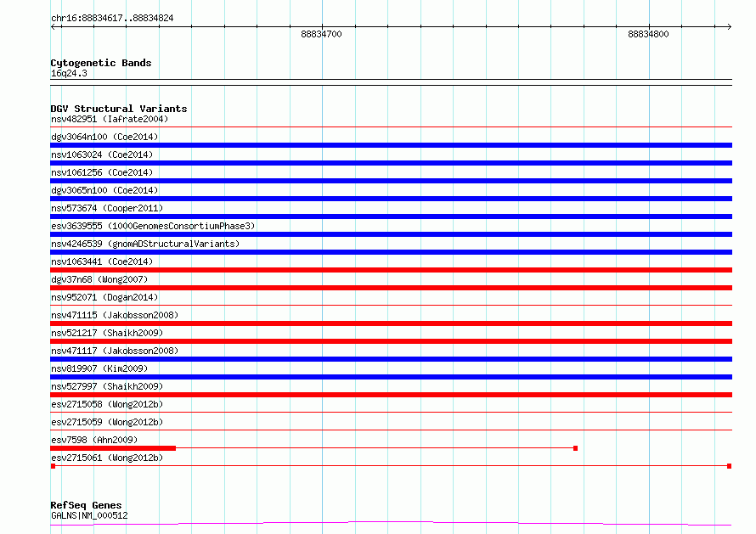Click the red nsv1063441 variant bar
756x534 pixels.
point(391,270)
